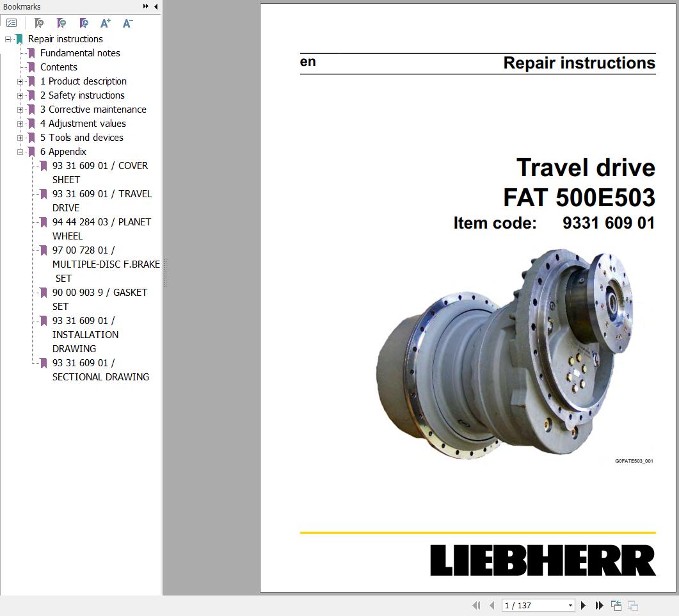This screenshot has height=616, width=679.
Task: Collapse the Bookmarks panel with left arrow
Action: point(156,6)
